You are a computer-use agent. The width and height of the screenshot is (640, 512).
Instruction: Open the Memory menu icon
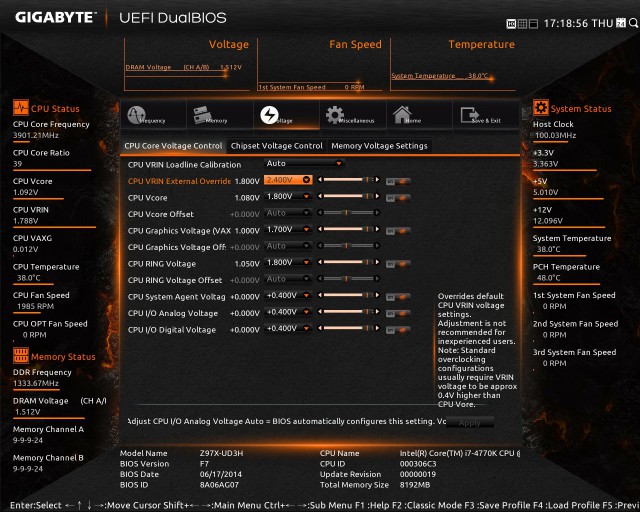[202, 115]
